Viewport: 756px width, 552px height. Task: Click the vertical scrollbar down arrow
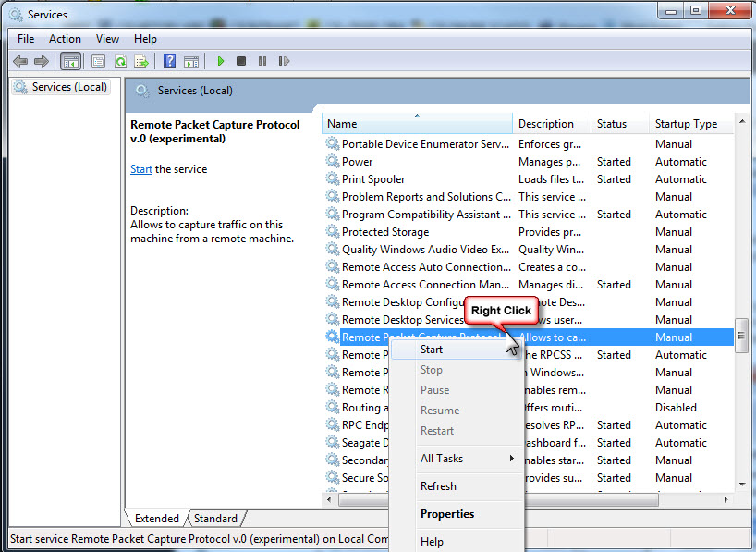pos(741,484)
